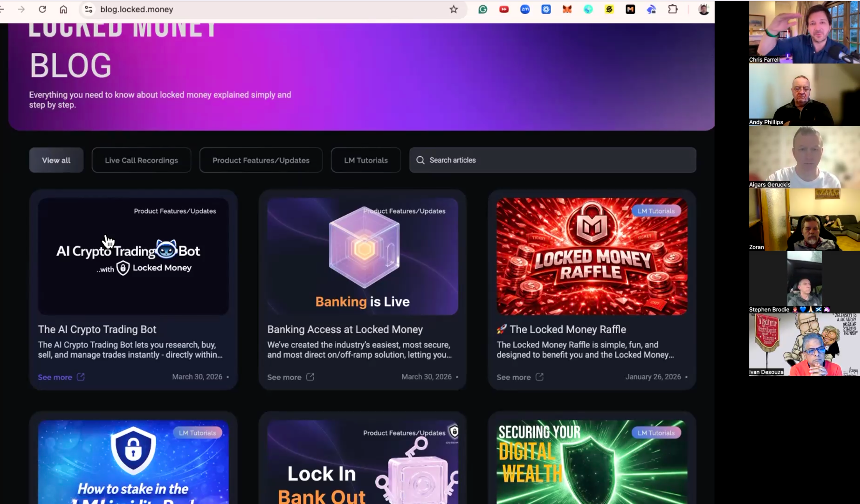Screen dimensions: 860x504
Task: Open site information icon beside the URL
Action: coord(88,10)
